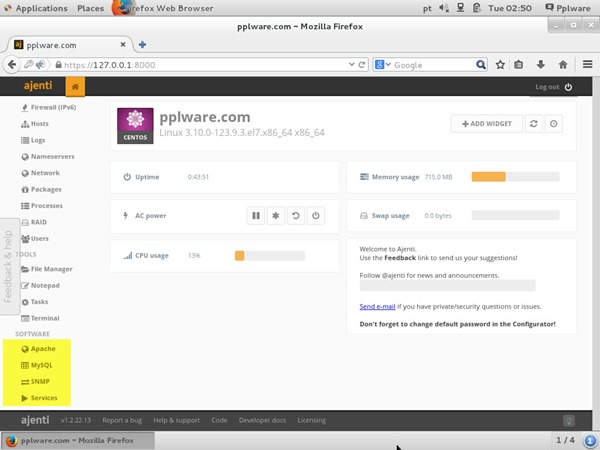Click the AC power hibernate (asterisk) button
The height and width of the screenshot is (450, 600).
pyautogui.click(x=276, y=215)
